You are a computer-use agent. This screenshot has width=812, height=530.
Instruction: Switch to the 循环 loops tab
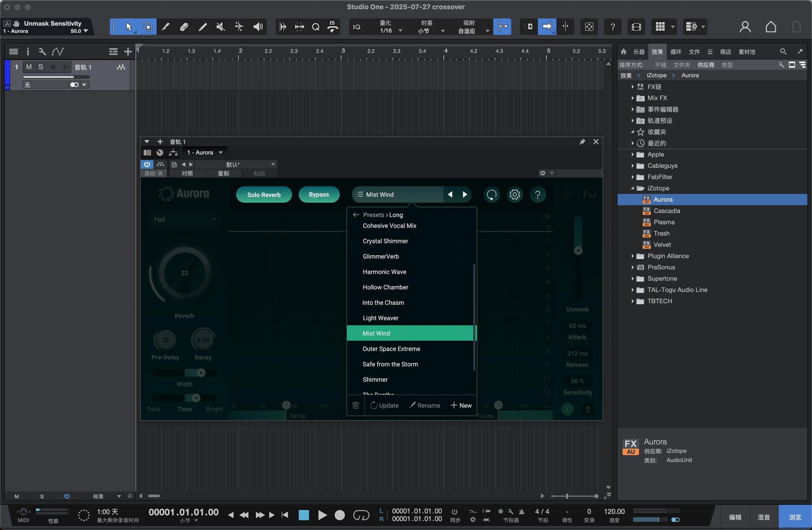676,52
